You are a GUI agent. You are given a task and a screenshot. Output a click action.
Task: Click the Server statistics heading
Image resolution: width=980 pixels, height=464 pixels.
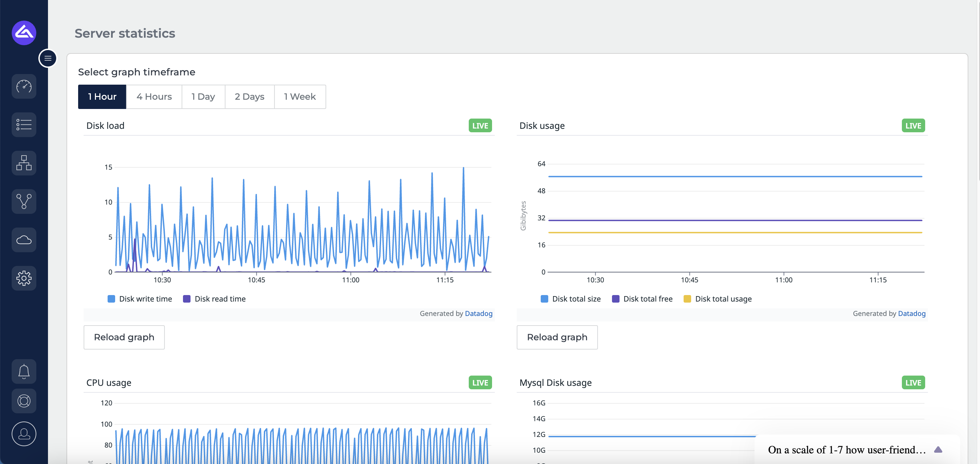pyautogui.click(x=125, y=33)
